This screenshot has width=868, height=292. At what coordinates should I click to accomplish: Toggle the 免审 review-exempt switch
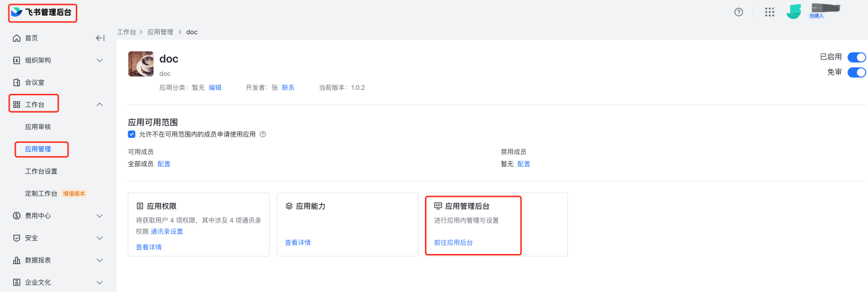[857, 72]
